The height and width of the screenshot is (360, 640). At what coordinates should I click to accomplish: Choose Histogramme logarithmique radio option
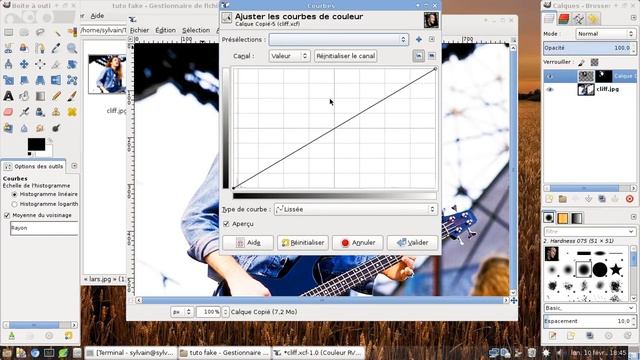pyautogui.click(x=15, y=204)
